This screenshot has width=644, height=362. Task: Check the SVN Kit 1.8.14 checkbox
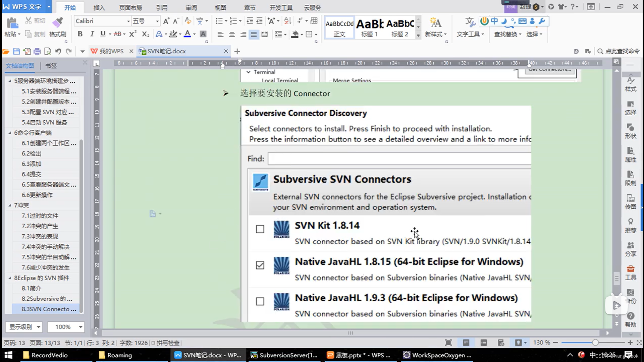(260, 229)
